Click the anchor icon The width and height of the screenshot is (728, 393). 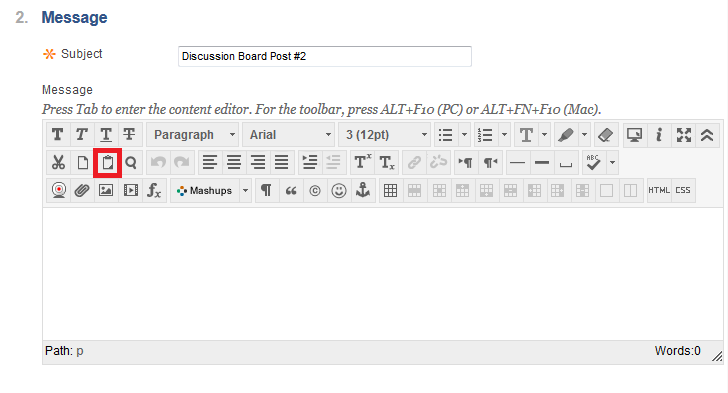[363, 190]
